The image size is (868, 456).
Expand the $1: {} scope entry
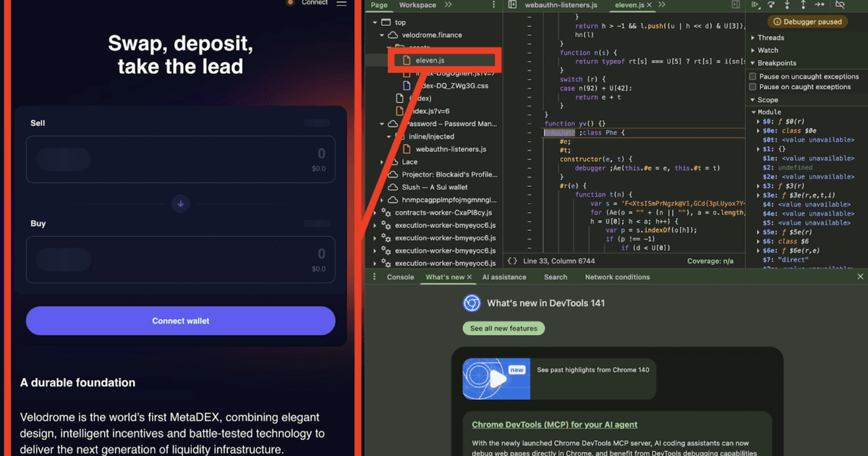[759, 149]
